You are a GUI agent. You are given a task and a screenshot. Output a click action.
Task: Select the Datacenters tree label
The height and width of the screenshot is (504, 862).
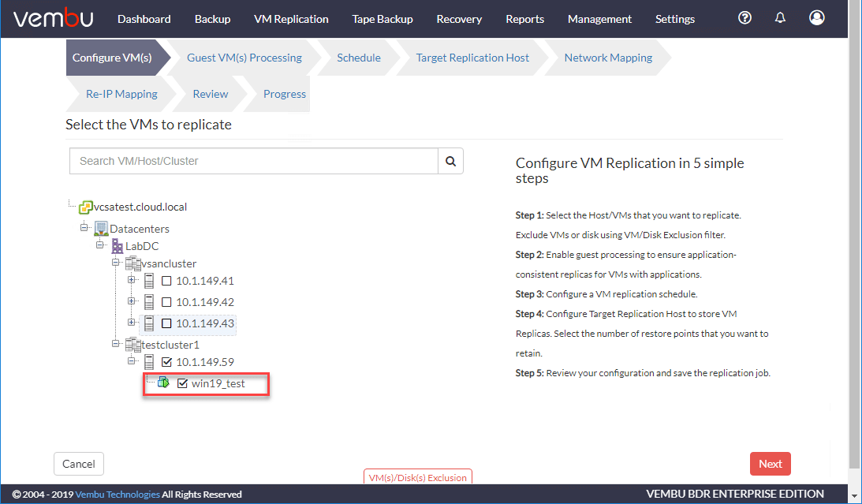tap(140, 230)
